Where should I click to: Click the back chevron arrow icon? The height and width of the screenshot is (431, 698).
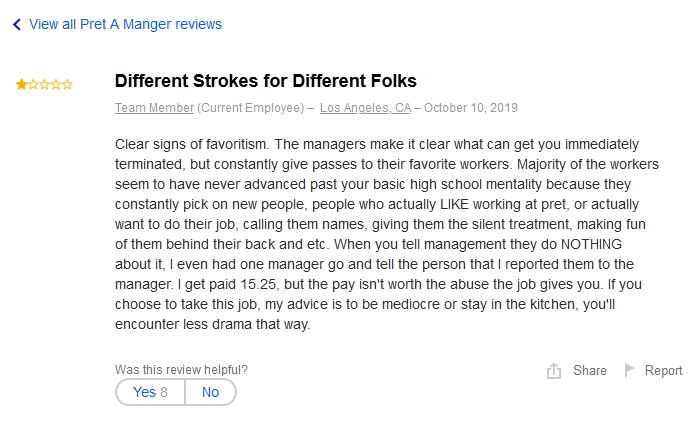(x=16, y=25)
